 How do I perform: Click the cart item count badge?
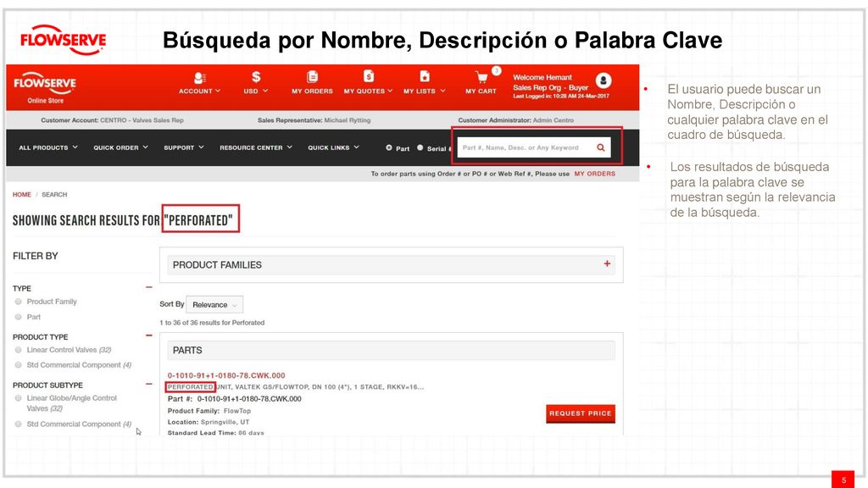497,71
